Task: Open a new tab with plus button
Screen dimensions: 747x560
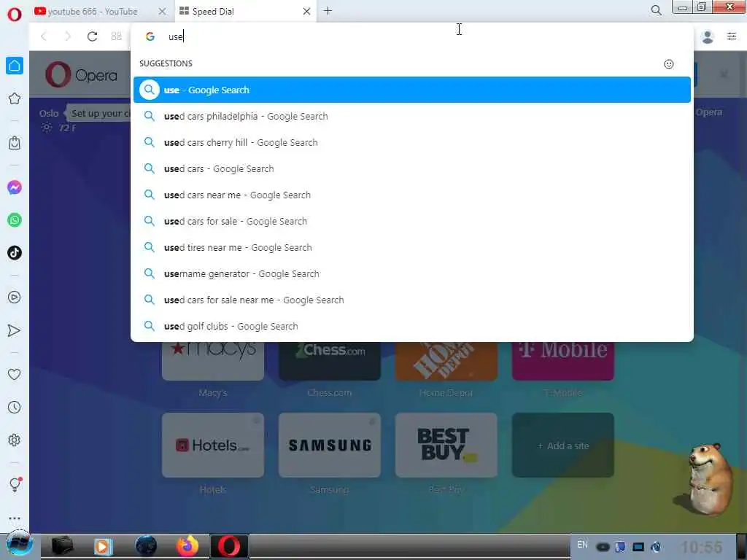Action: [328, 10]
